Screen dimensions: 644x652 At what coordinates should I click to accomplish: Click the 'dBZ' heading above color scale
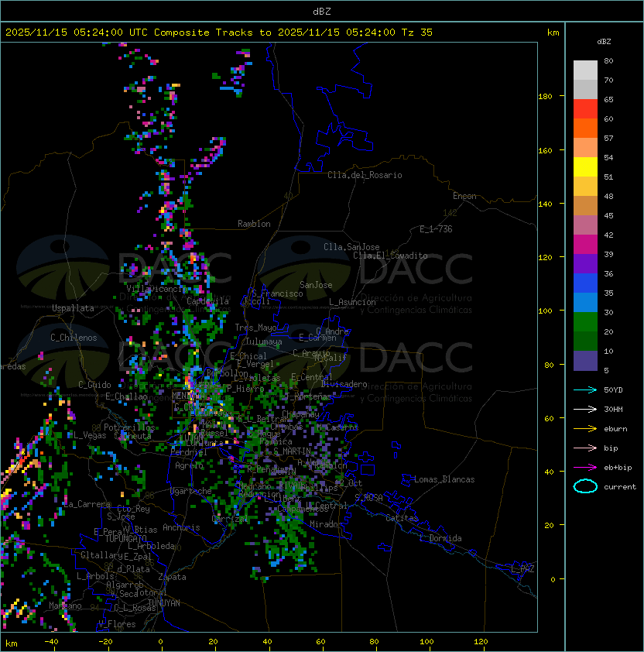pos(604,42)
